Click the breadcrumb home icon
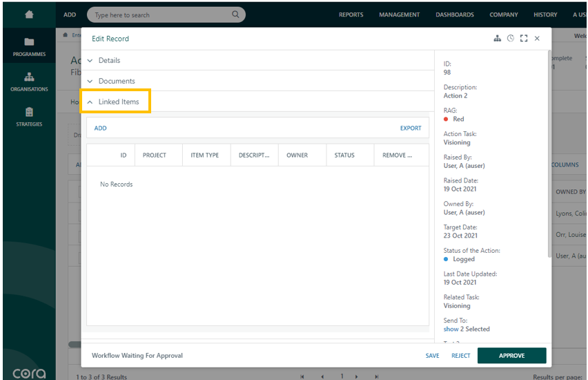The height and width of the screenshot is (380, 588). pyautogui.click(x=66, y=35)
